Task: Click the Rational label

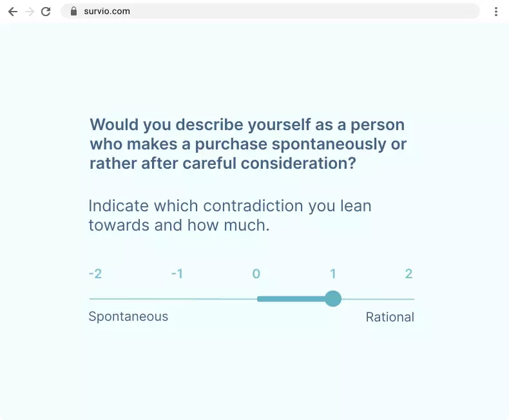Action: click(x=390, y=317)
